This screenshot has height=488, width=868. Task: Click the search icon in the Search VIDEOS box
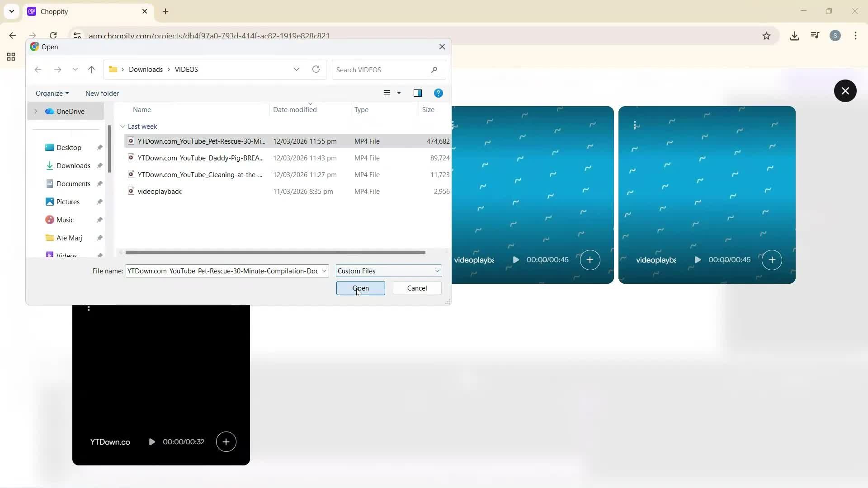pos(434,69)
